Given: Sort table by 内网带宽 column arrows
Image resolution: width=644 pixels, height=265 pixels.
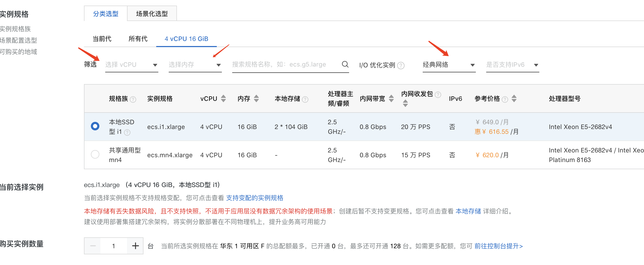Looking at the screenshot, I should pos(391,99).
